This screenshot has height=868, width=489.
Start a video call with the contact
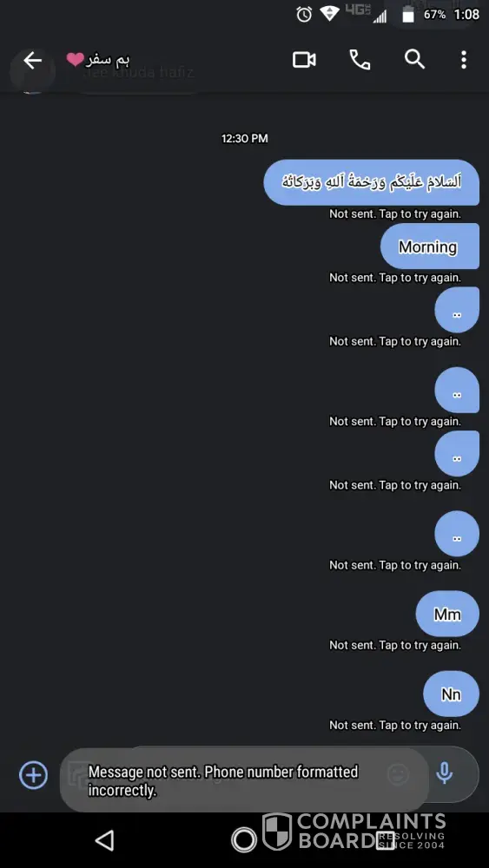point(304,60)
